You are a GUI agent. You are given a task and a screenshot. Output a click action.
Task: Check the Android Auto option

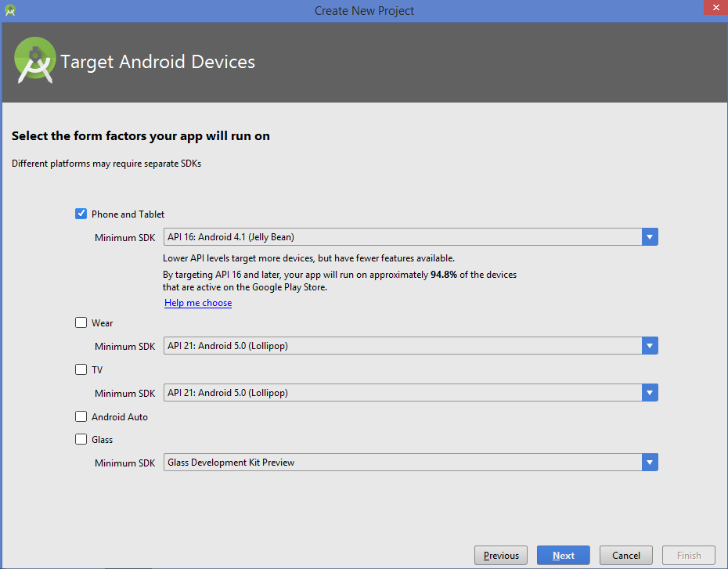tap(81, 416)
